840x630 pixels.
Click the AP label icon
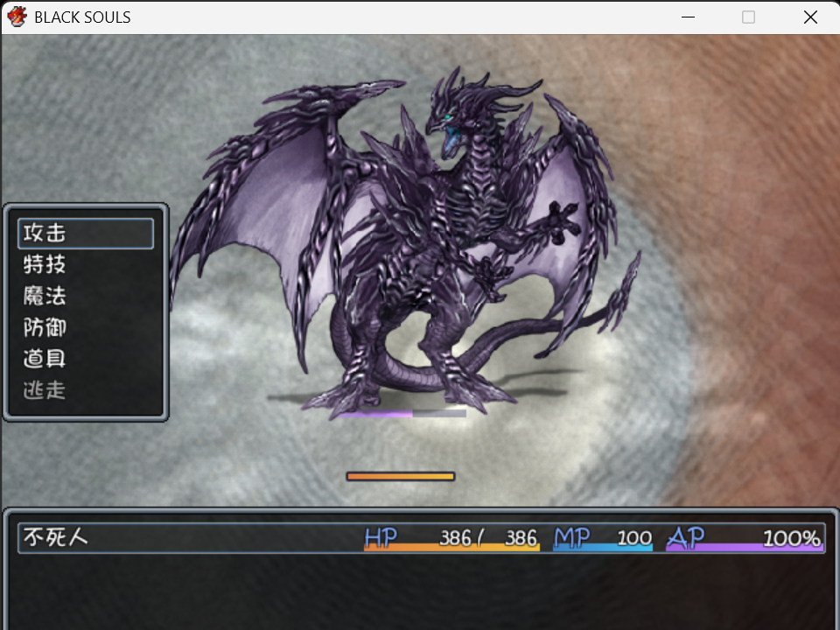click(686, 538)
